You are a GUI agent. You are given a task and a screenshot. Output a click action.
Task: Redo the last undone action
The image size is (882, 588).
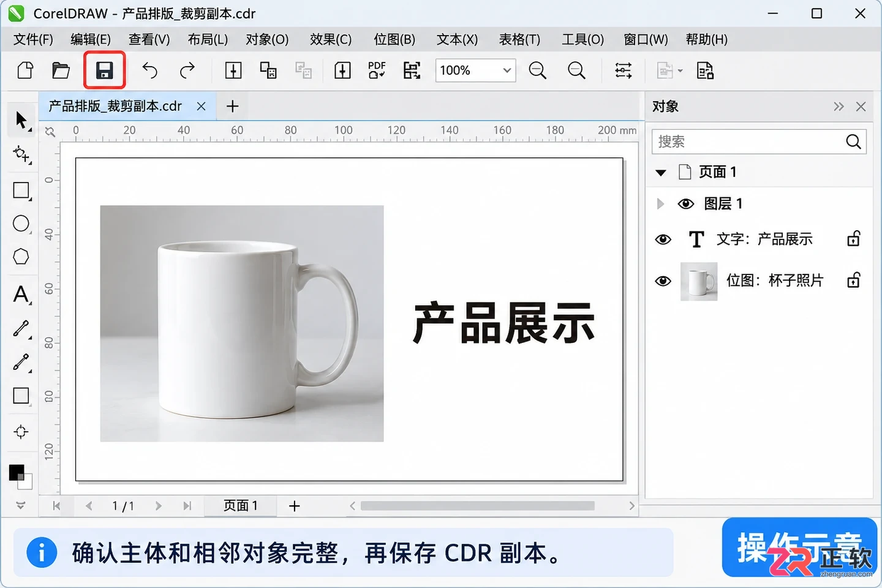[187, 70]
